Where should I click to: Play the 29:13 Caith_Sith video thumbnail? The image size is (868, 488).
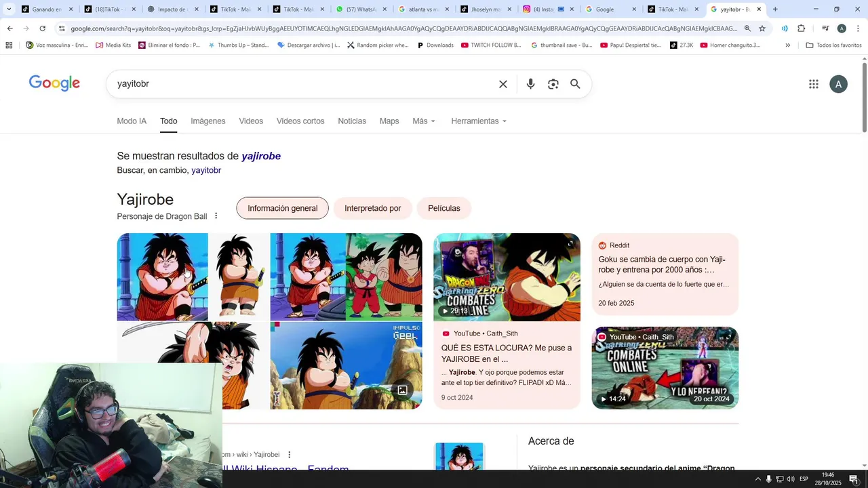click(507, 277)
